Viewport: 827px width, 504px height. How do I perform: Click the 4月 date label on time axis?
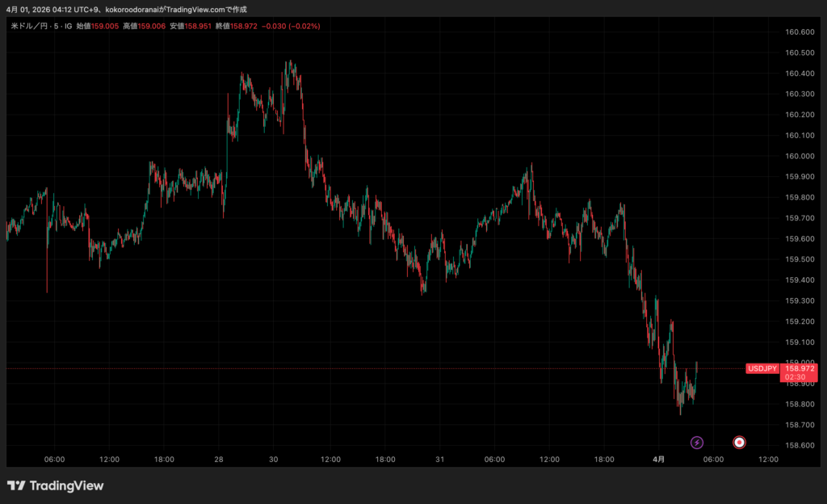pyautogui.click(x=659, y=460)
